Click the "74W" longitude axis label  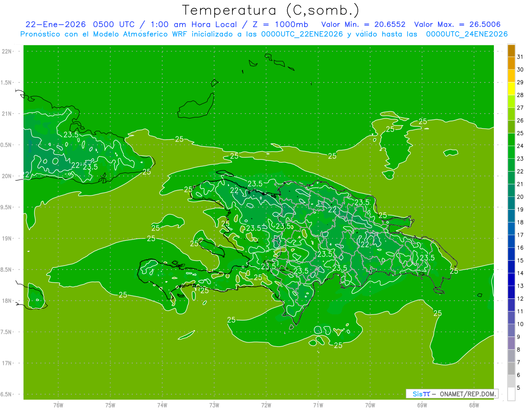[x=162, y=405]
